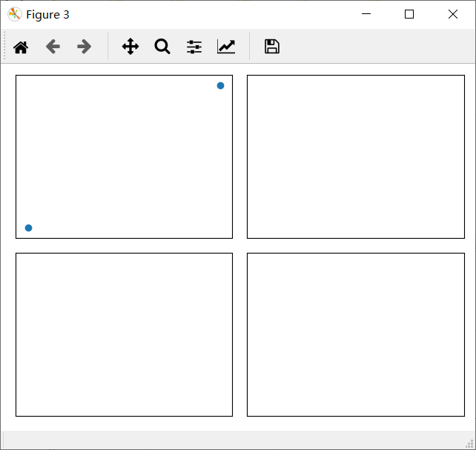Minimize the Figure 3 window
Screen dimensions: 476x450
tap(366, 14)
